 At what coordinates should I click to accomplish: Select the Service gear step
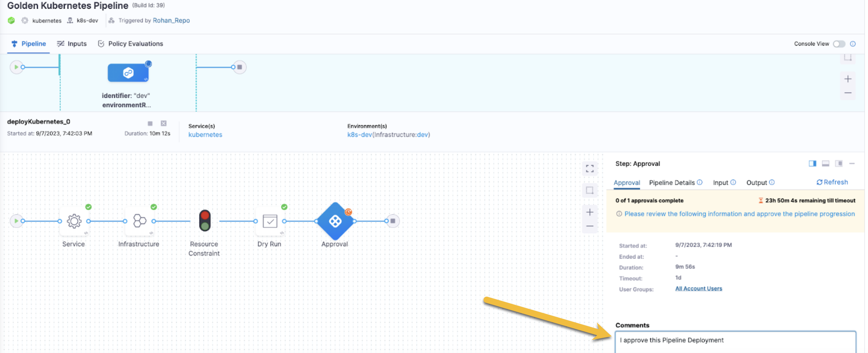[74, 221]
